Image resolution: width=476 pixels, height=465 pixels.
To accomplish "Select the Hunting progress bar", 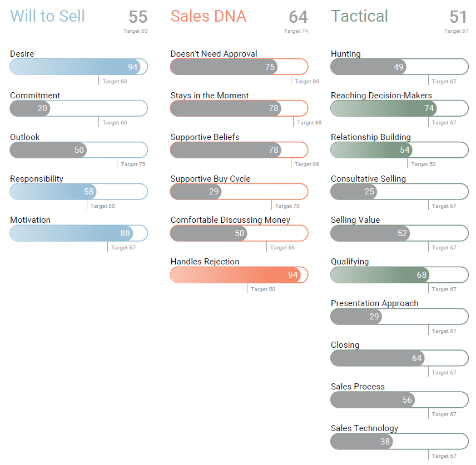I will pos(399,67).
